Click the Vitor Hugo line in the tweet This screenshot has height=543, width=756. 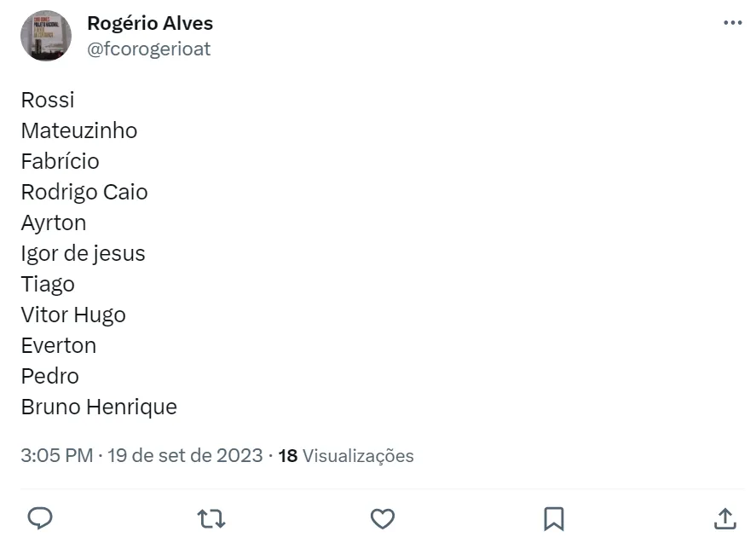click(x=73, y=315)
